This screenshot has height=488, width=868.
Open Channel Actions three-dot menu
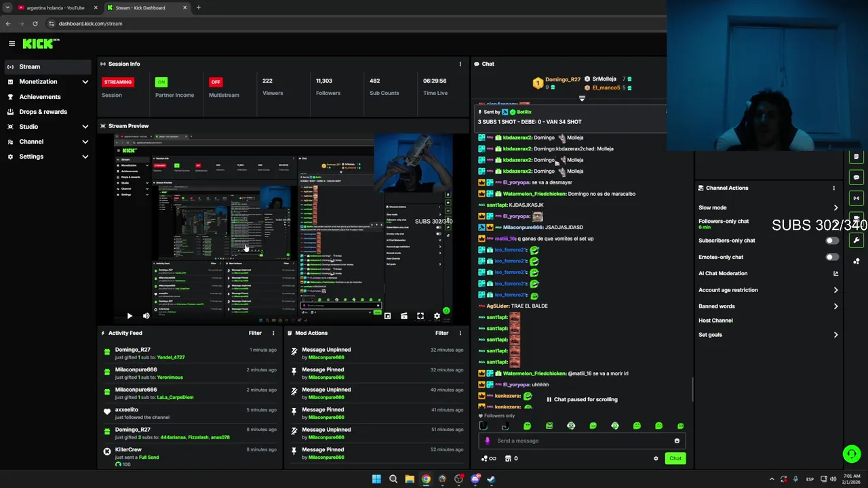pos(834,188)
